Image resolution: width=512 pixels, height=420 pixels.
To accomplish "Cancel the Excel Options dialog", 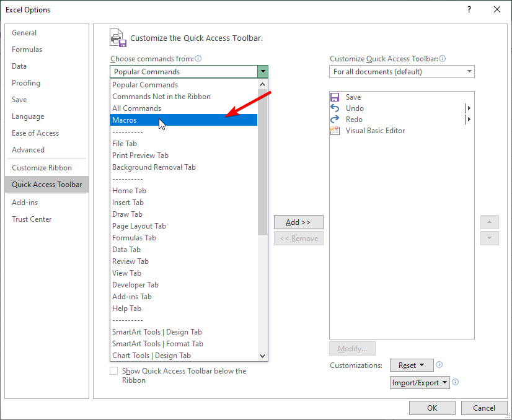I will point(484,408).
